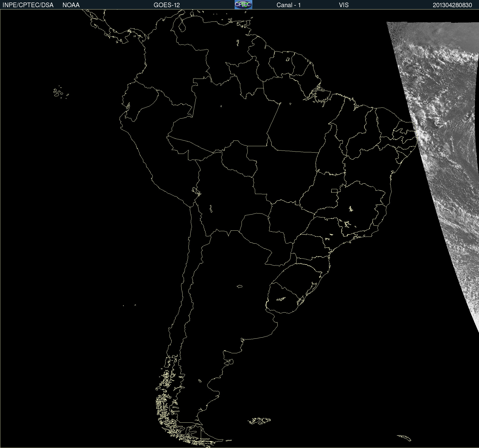Click the INPE/CPTEC/DSA header text
Image resolution: width=479 pixels, height=448 pixels.
click(x=28, y=5)
